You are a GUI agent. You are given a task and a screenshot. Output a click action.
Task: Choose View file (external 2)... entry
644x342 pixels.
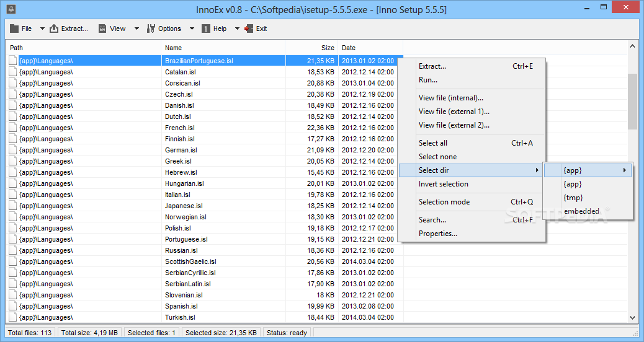point(472,125)
